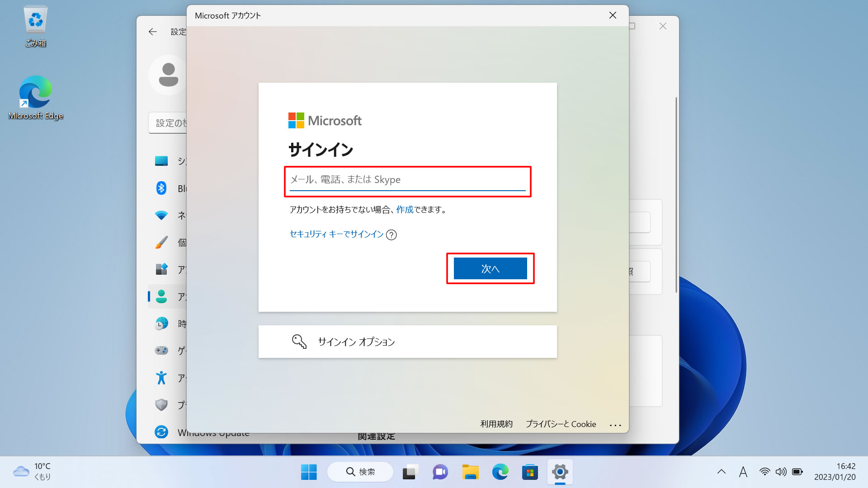The height and width of the screenshot is (488, 868).
Task: Select the System icon in Settings sidebar
Action: tap(161, 161)
